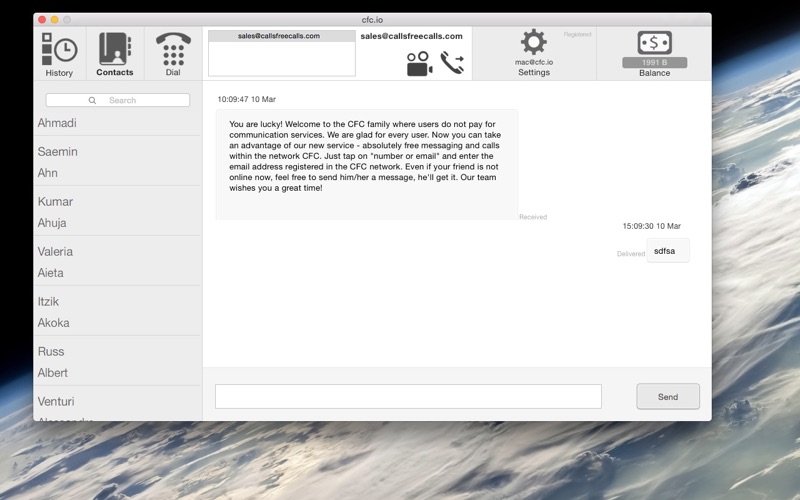
Task: Select contact Itzik Akoka
Action: (118, 312)
